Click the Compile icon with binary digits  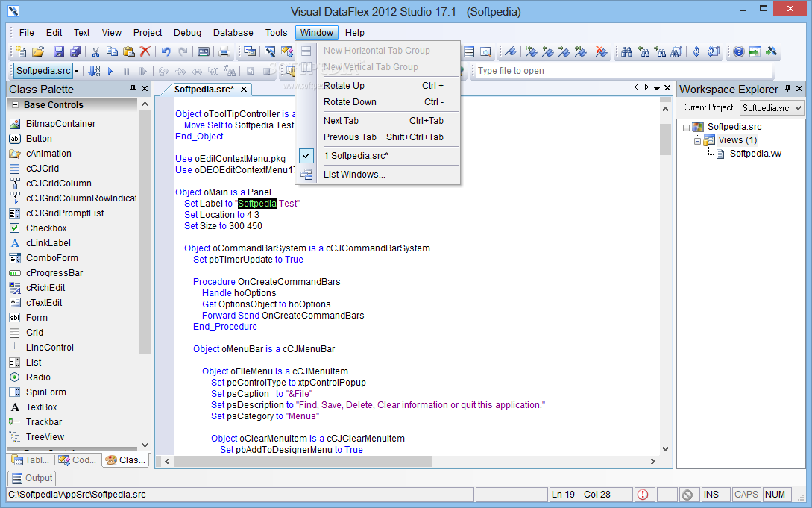(94, 71)
